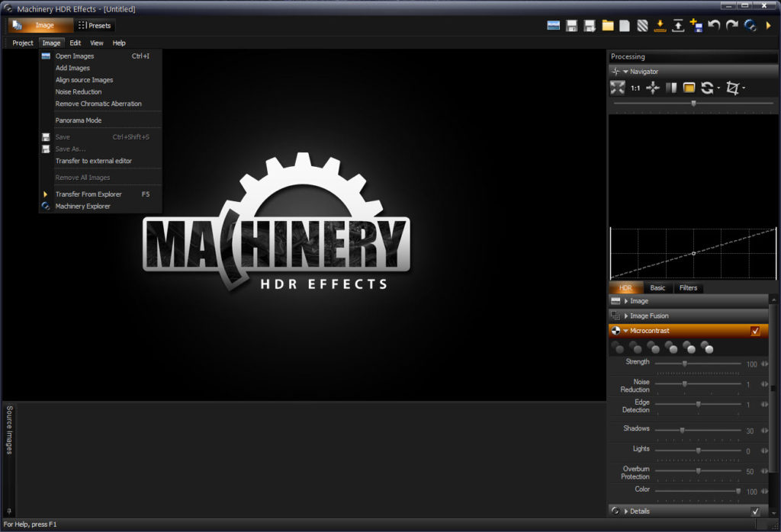781x532 pixels.
Task: Click the yellow folder icon in toolbar
Action: tap(608, 25)
